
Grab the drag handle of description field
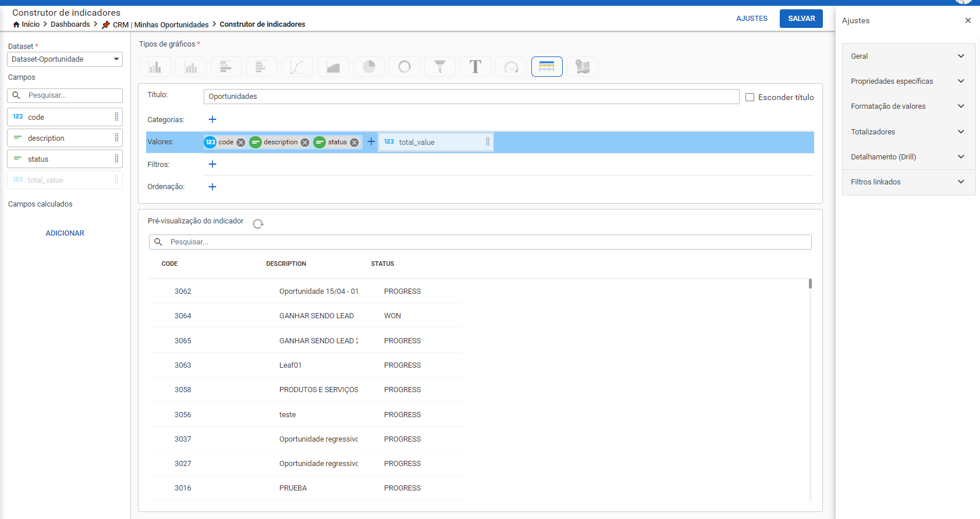click(x=116, y=137)
